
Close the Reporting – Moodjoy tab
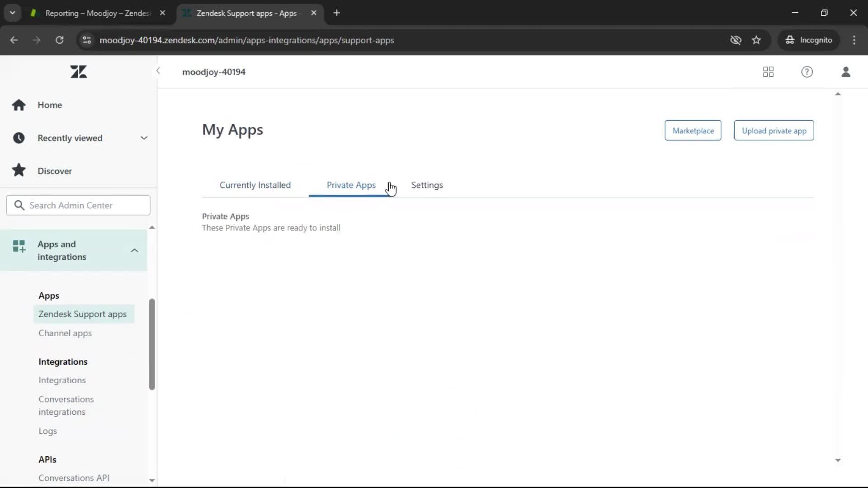(162, 13)
